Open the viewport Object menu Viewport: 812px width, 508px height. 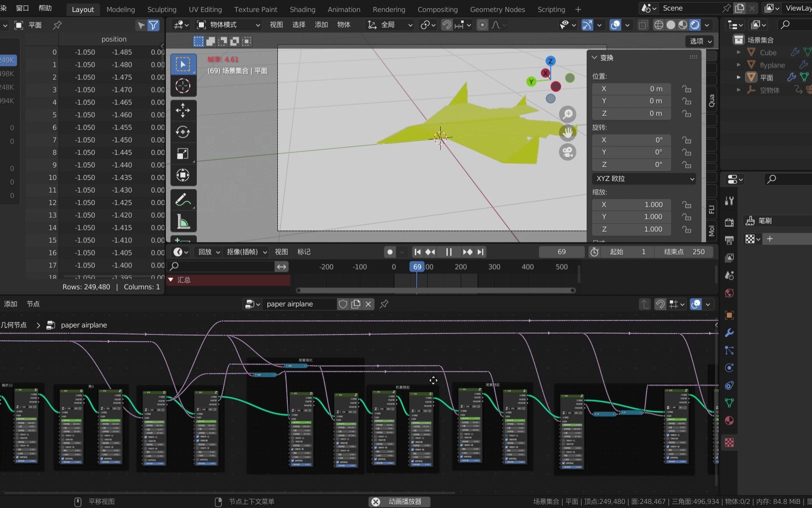344,24
